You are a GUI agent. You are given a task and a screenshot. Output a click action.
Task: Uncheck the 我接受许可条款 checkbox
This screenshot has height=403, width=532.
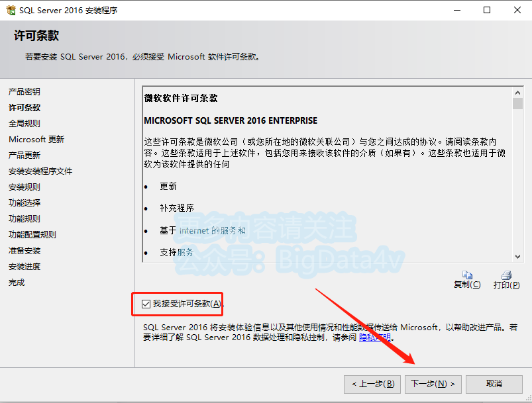coord(146,304)
